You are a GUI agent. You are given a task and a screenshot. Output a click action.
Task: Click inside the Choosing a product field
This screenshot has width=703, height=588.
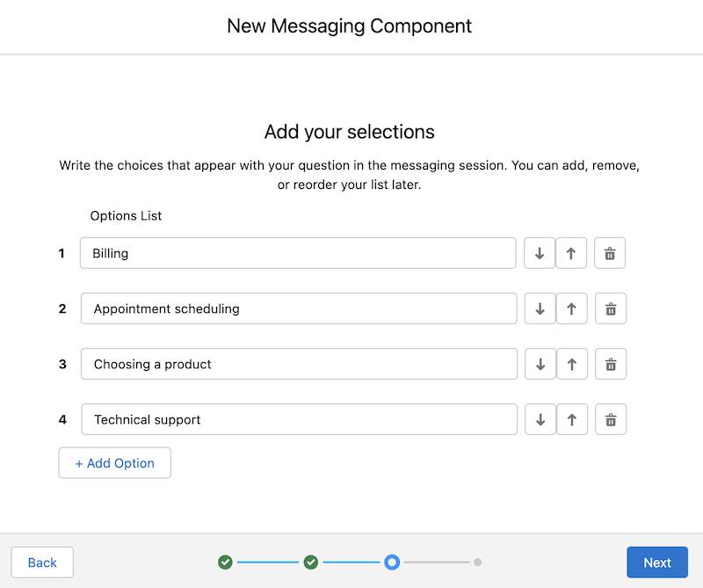299,364
